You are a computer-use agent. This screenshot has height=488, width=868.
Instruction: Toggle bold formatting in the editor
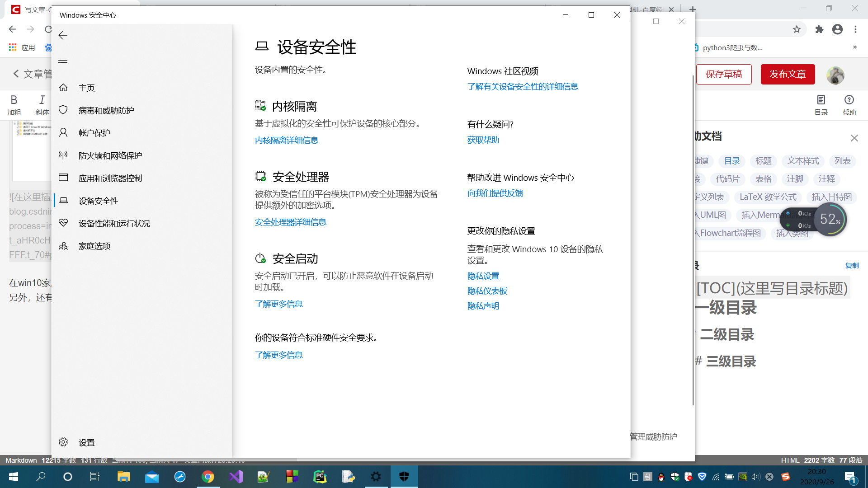tap(14, 105)
